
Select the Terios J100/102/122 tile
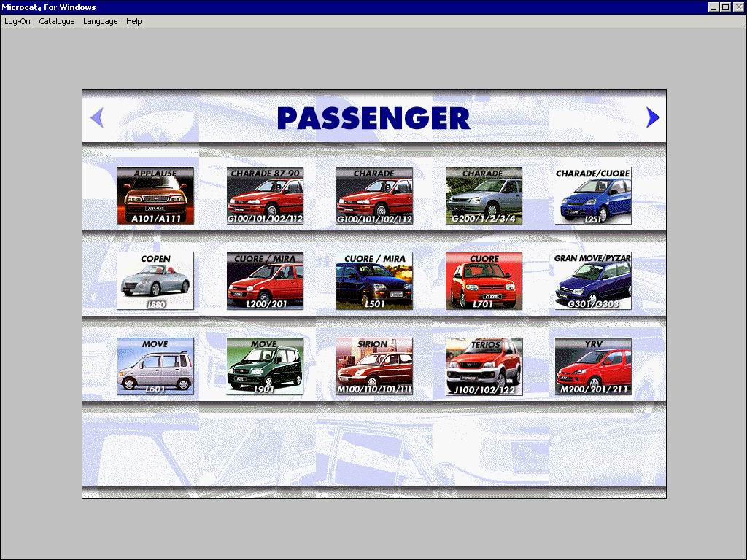(x=484, y=367)
